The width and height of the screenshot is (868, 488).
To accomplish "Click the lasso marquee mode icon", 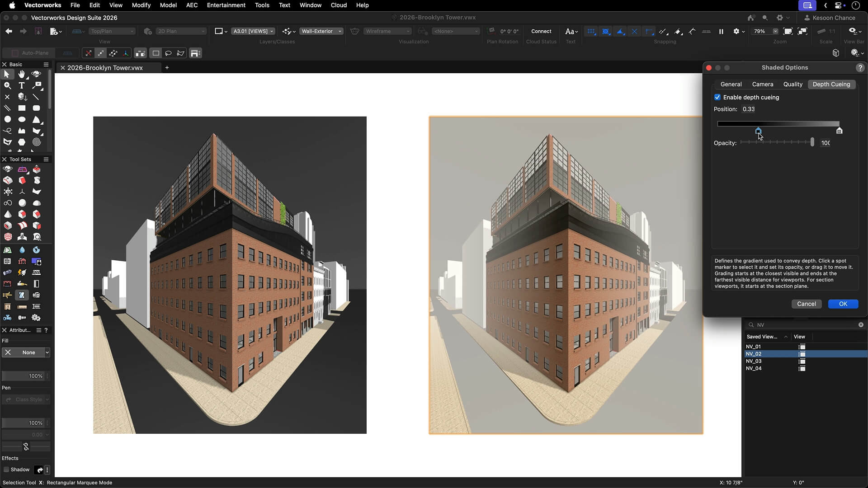I will click(168, 53).
